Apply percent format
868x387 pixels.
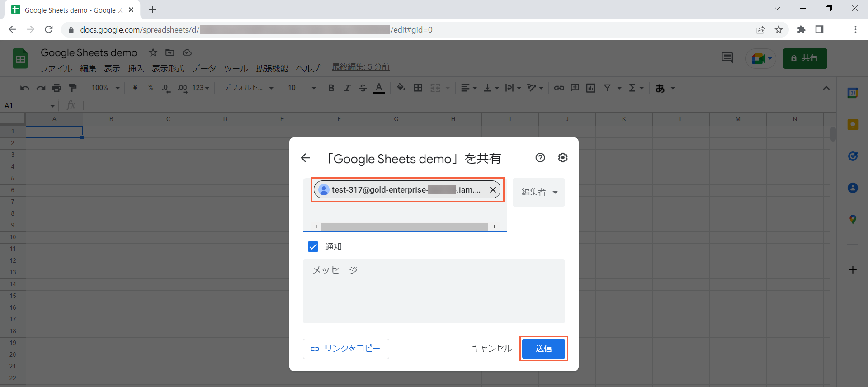point(151,88)
